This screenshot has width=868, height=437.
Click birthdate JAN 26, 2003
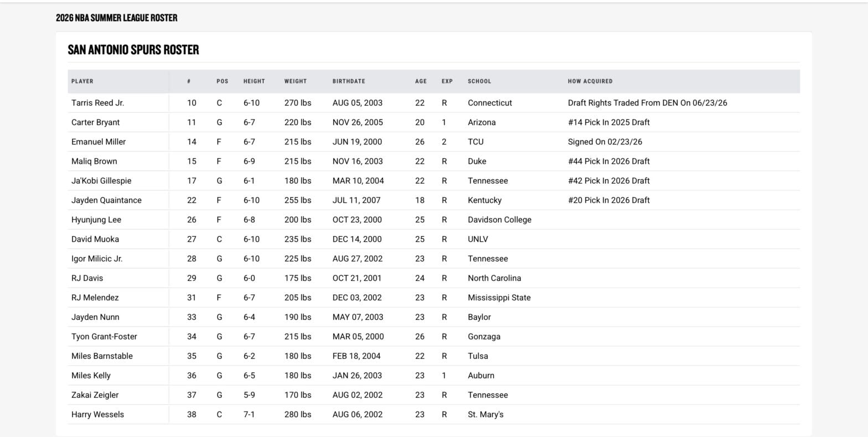[x=357, y=376]
